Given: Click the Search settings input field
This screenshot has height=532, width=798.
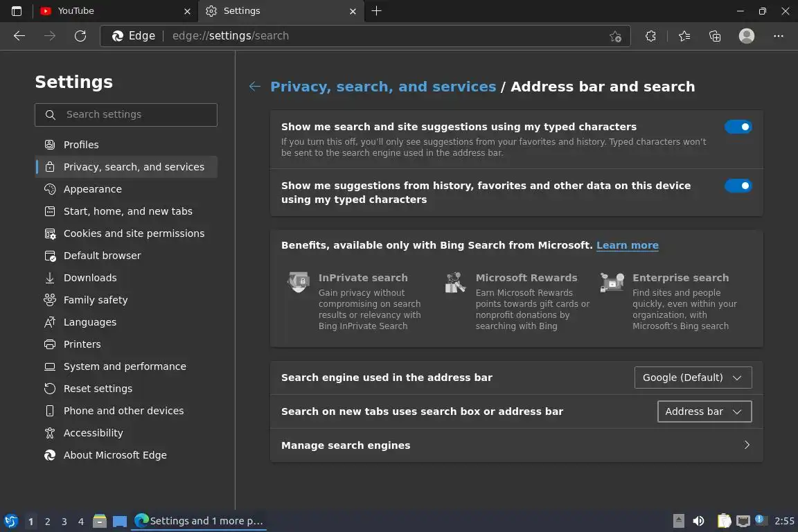Looking at the screenshot, I should coord(125,114).
